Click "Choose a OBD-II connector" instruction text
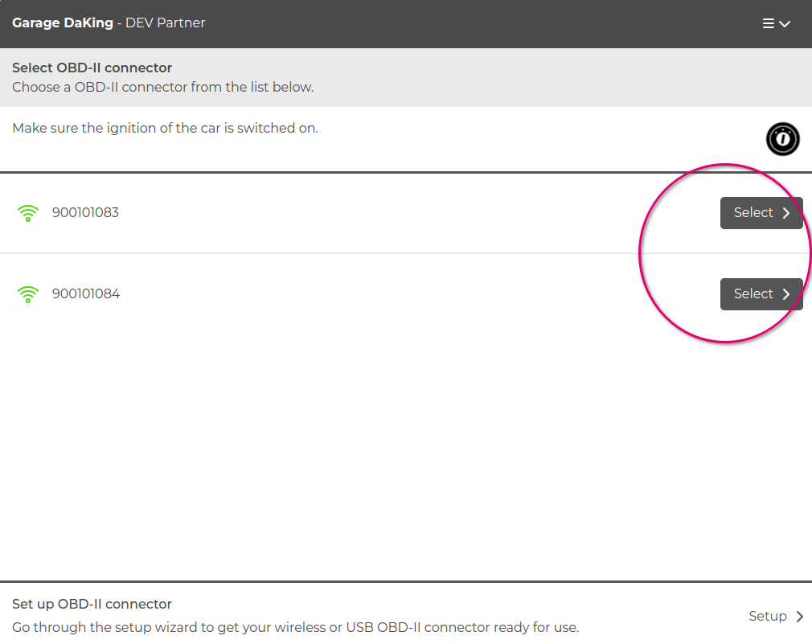812x644 pixels. click(162, 87)
